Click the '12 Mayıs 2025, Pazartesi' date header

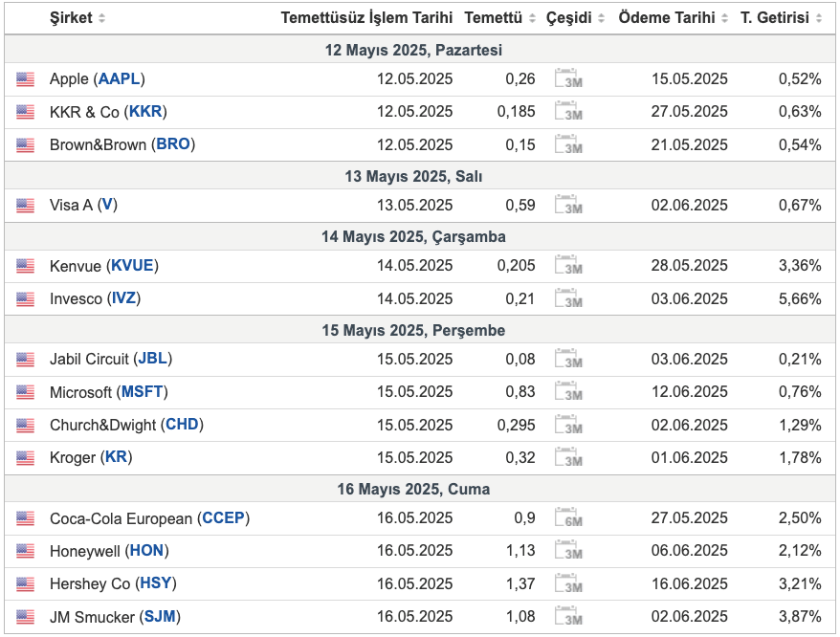[x=413, y=50]
